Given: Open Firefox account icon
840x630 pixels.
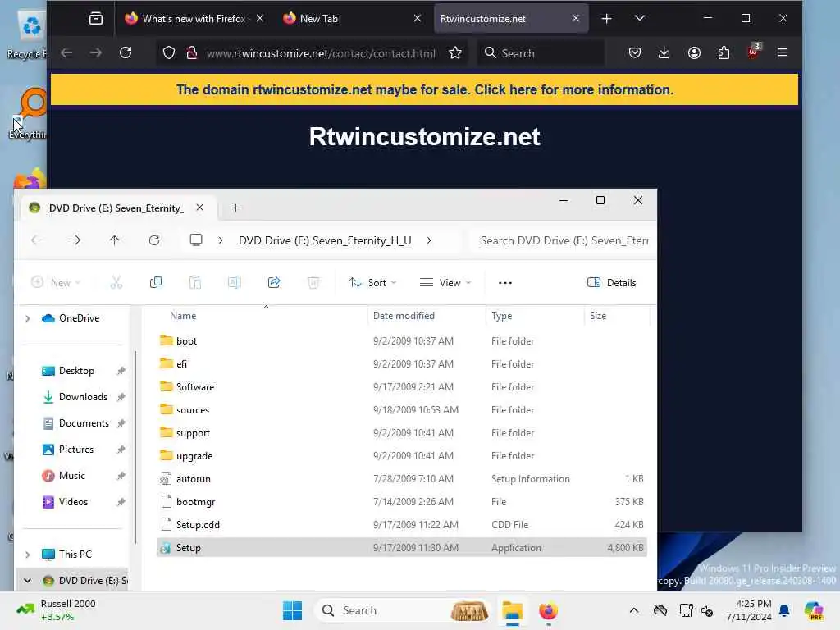Looking at the screenshot, I should (694, 52).
